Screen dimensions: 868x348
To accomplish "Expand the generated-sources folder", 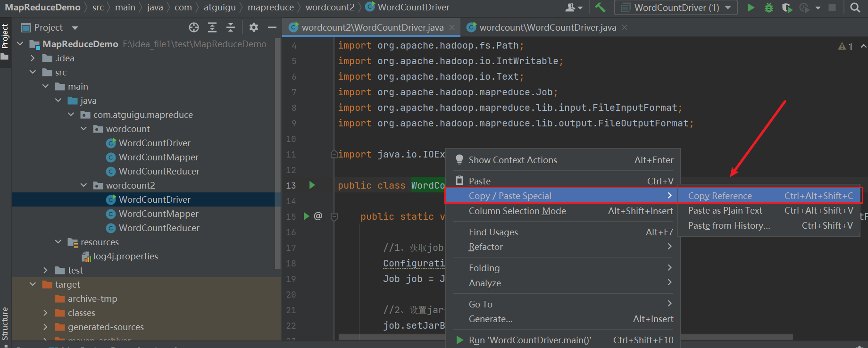I will 45,327.
